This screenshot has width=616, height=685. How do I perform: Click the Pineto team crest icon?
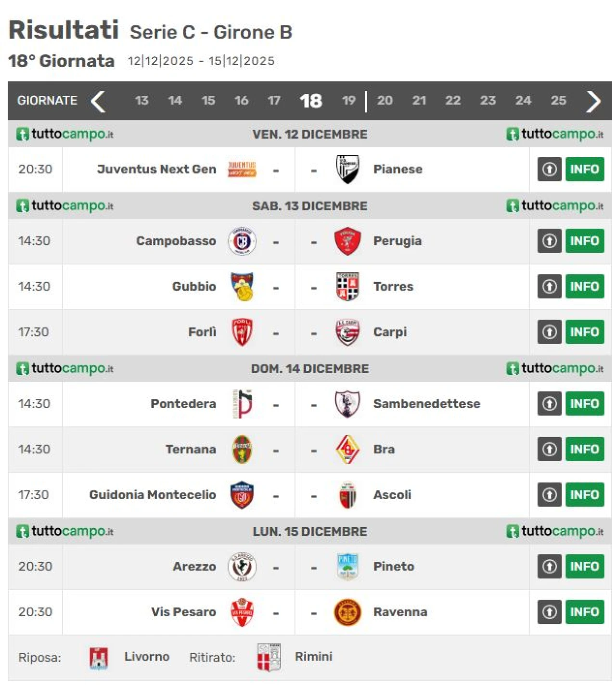point(347,567)
